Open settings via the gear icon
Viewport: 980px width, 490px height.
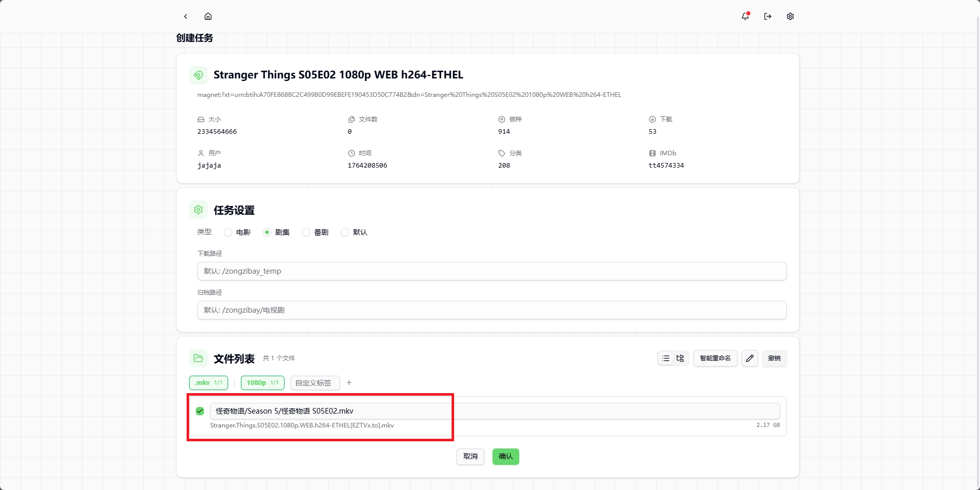(x=790, y=16)
